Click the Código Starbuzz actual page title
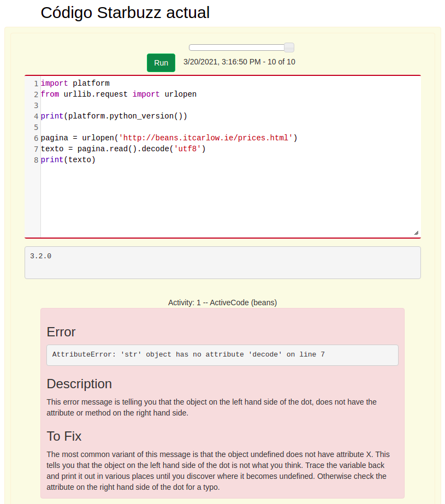Screen dimensions: 445x504 (x=125, y=13)
